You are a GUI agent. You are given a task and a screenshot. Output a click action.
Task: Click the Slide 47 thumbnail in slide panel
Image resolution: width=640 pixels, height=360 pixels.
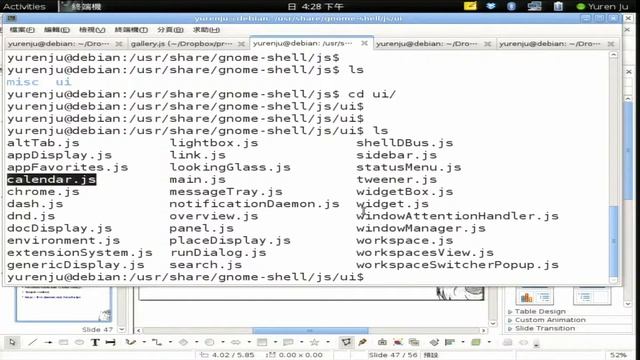click(x=63, y=304)
